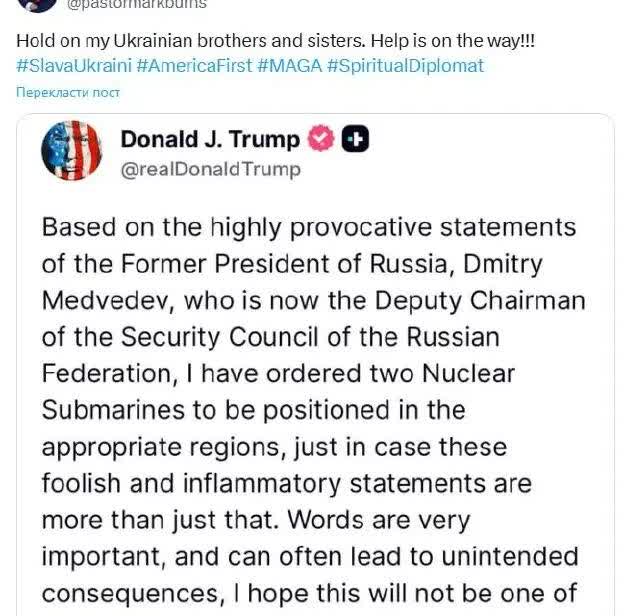The image size is (624, 616).
Task: Open the #SpiritualDiplomat hashtag
Action: 404,66
